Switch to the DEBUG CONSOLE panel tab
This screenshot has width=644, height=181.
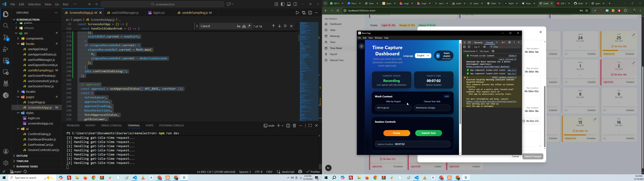click(112, 126)
